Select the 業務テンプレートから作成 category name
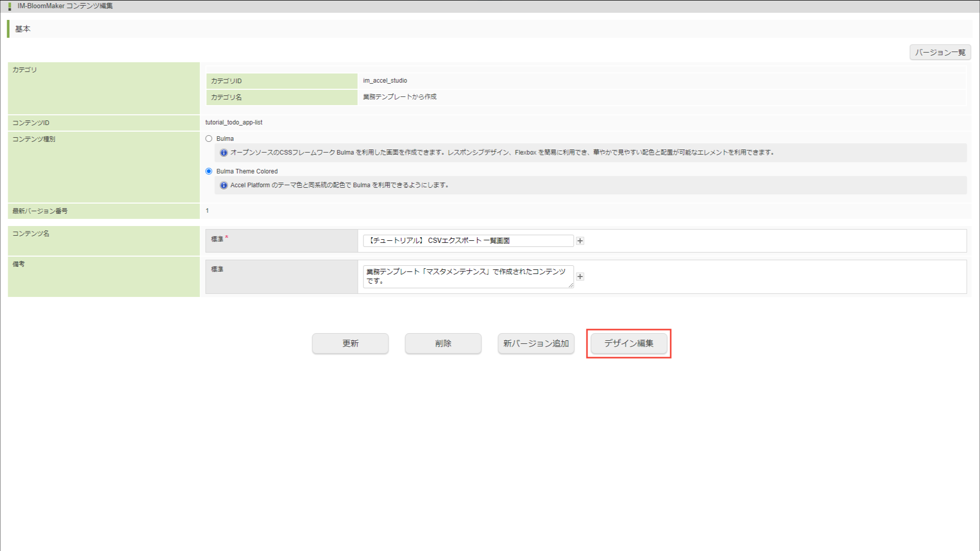This screenshot has height=551, width=980. [400, 97]
